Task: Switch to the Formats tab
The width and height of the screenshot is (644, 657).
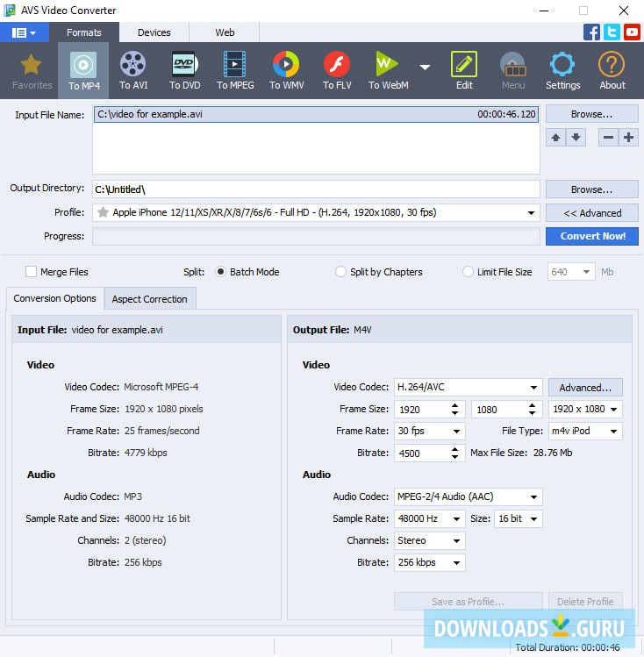Action: (x=84, y=32)
